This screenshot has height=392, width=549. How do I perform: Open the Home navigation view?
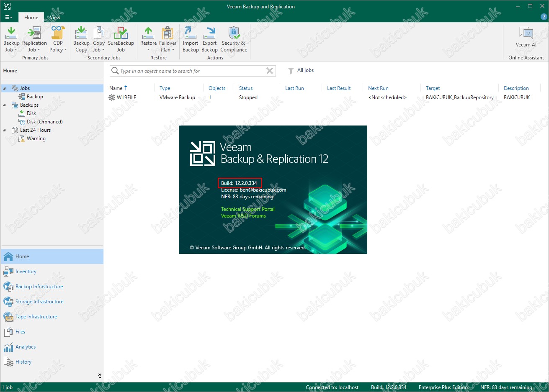[52, 256]
